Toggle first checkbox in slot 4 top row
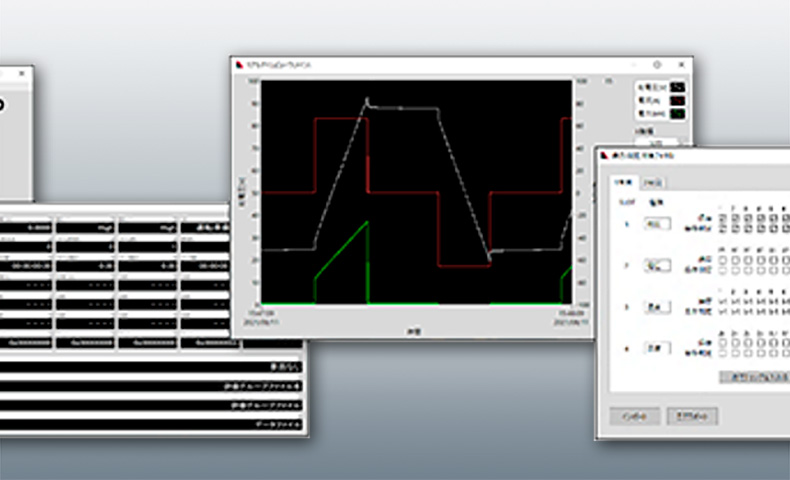 (x=722, y=342)
